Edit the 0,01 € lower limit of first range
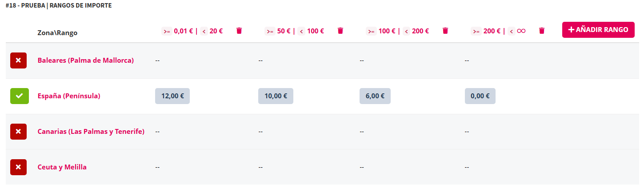Image resolution: width=644 pixels, height=189 pixels. coord(183,31)
